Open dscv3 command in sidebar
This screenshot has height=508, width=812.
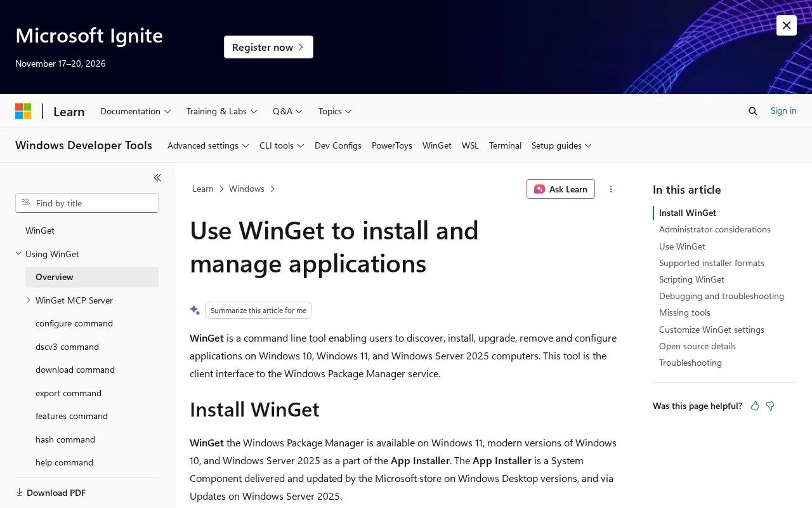tap(67, 347)
